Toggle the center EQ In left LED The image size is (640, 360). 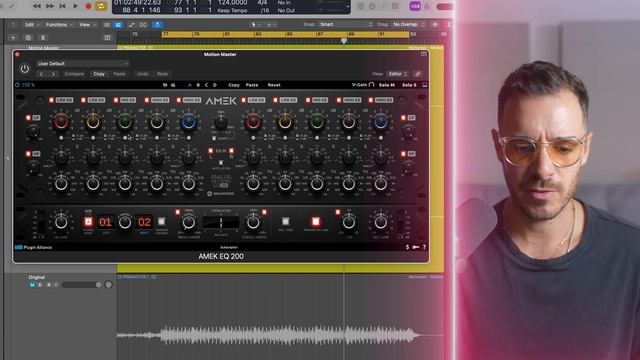coord(211,151)
